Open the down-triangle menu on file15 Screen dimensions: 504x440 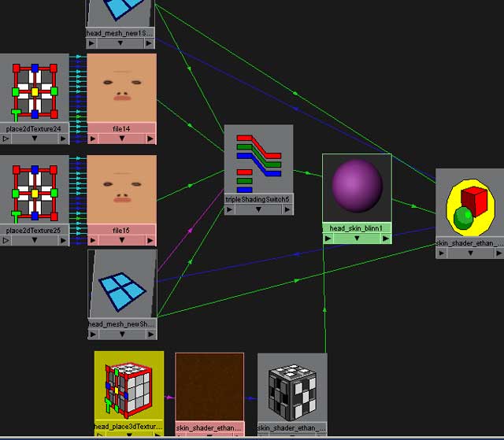coord(122,240)
